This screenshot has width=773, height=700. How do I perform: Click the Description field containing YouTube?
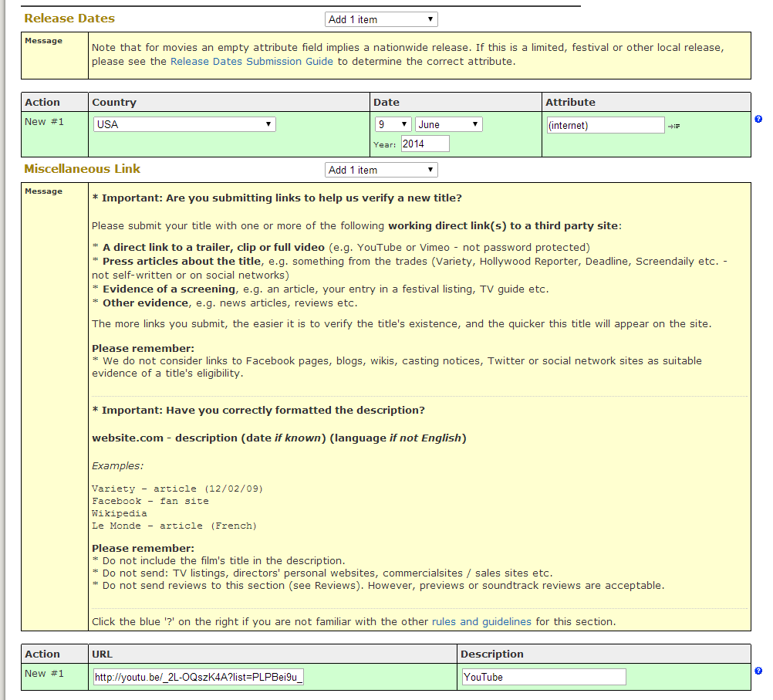543,677
